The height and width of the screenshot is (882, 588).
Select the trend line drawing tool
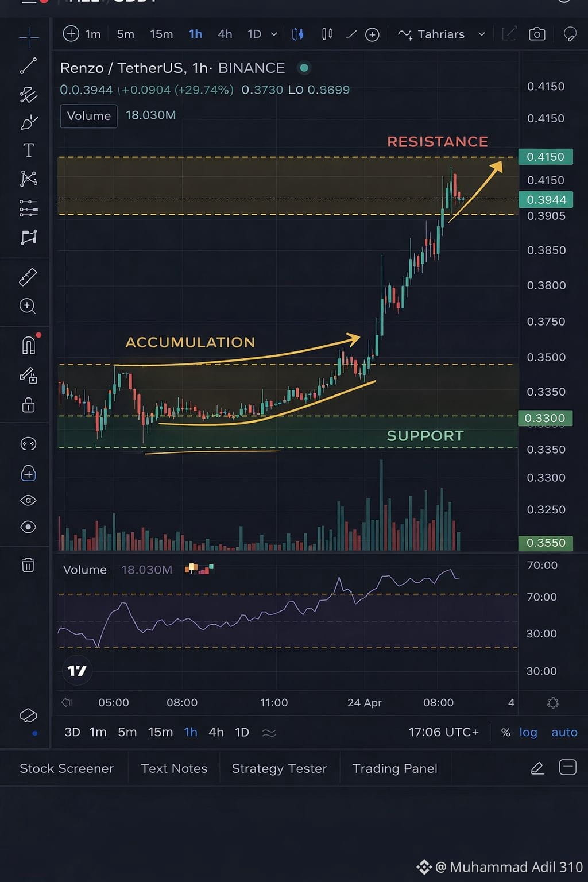pyautogui.click(x=28, y=66)
